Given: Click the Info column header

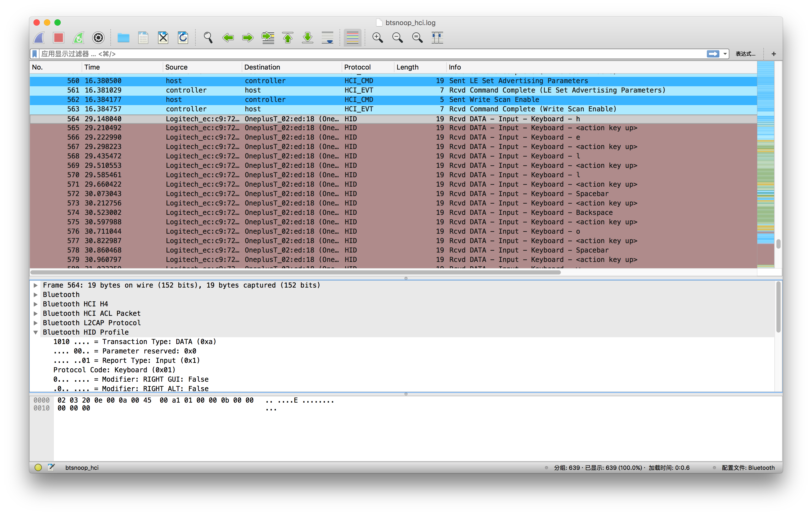Looking at the screenshot, I should tap(455, 67).
